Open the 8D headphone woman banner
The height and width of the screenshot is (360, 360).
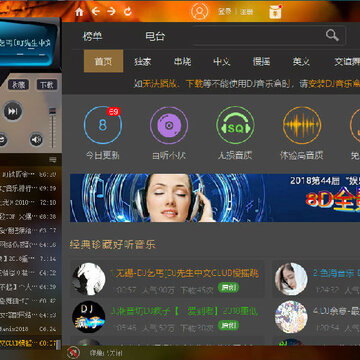point(215,198)
